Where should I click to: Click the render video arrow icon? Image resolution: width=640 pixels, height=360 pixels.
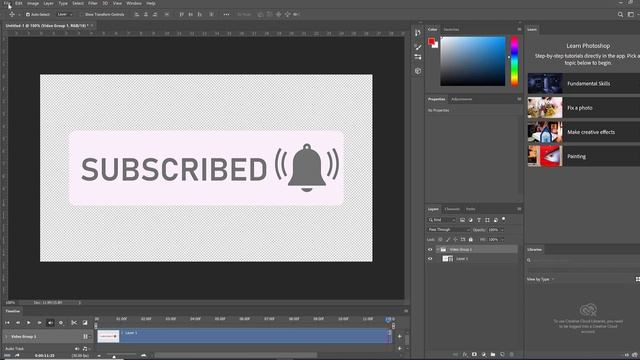click(17, 356)
